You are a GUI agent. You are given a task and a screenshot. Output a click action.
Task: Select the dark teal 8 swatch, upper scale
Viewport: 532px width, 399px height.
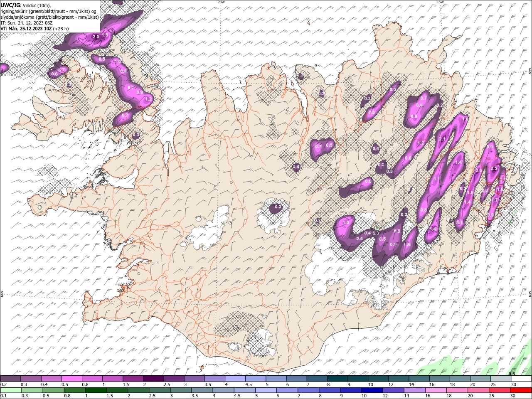[337, 379]
